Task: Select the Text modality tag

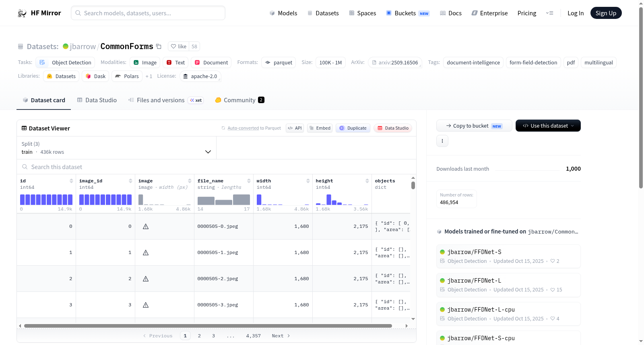Action: 175,62
